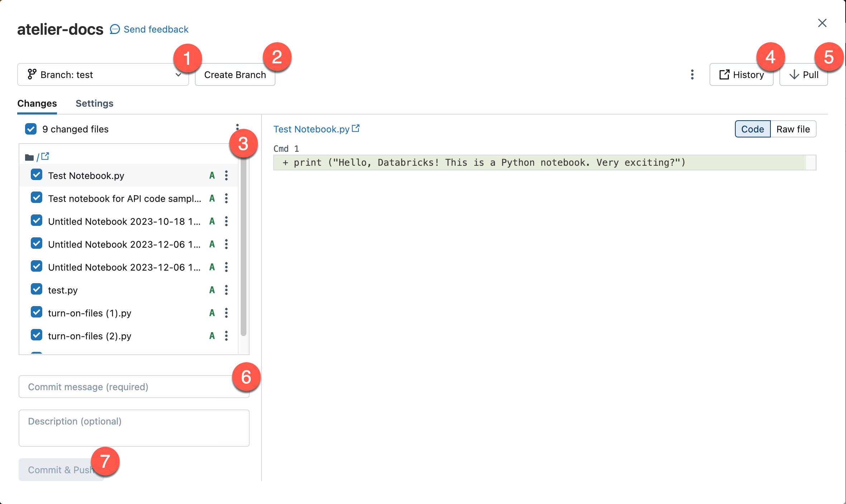This screenshot has height=504, width=846.
Task: Click the three-dot menu next to turn-on-files (1).py
Action: (226, 312)
